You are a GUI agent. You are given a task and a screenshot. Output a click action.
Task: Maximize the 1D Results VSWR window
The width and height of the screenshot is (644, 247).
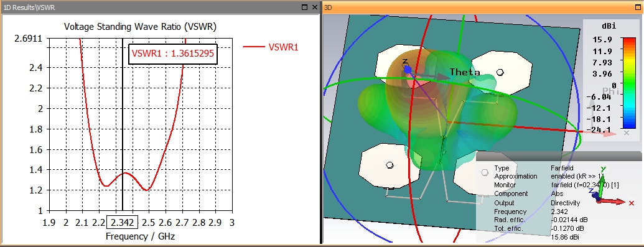305,7
